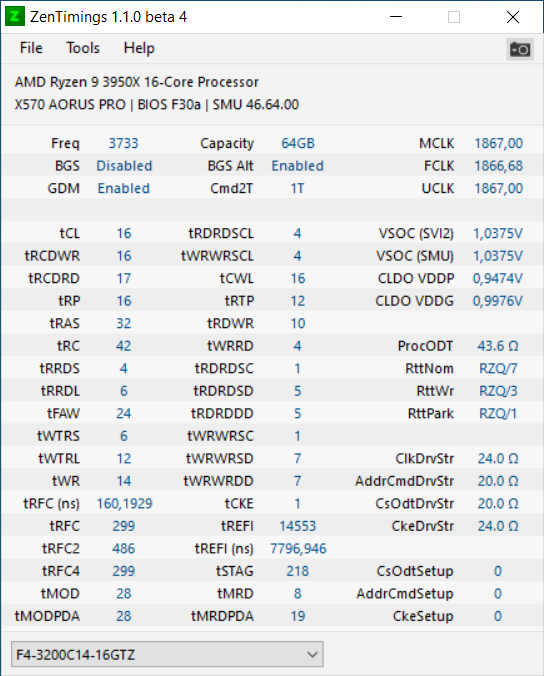
Task: Open the Help menu
Action: coord(139,48)
